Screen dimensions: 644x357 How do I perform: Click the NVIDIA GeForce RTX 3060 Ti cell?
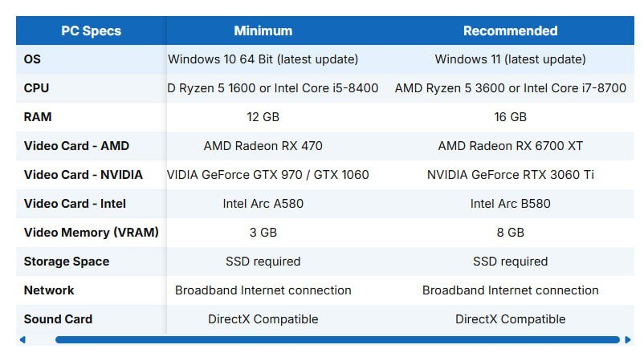(x=511, y=175)
